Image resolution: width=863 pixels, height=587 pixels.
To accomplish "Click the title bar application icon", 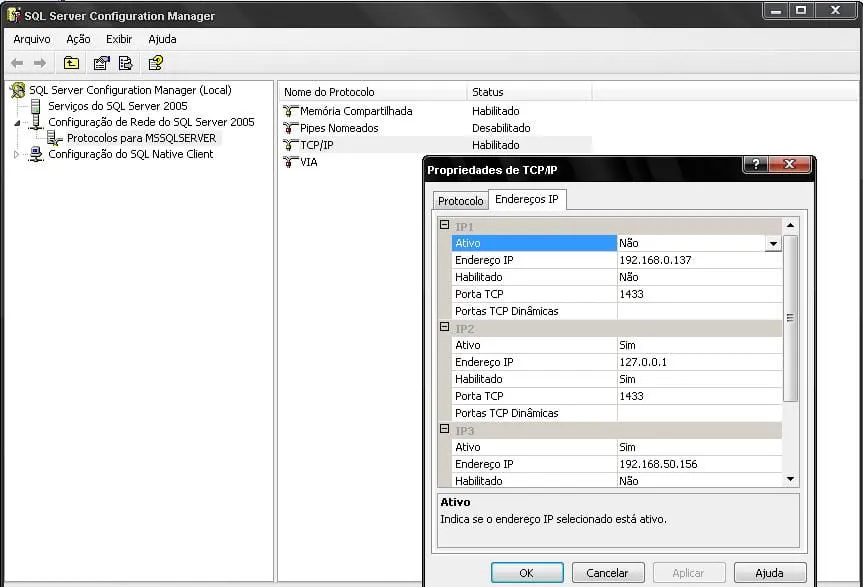I will coord(14,15).
